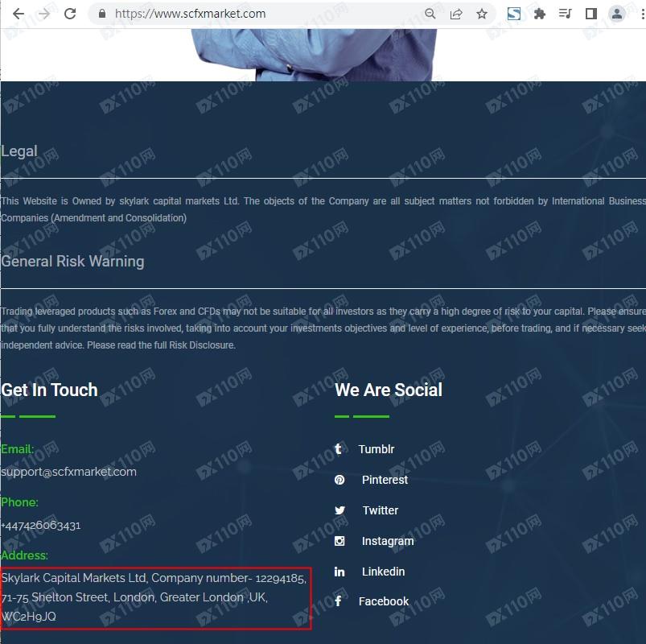The height and width of the screenshot is (644, 646).
Task: Open the Instagram social link
Action: tap(374, 540)
